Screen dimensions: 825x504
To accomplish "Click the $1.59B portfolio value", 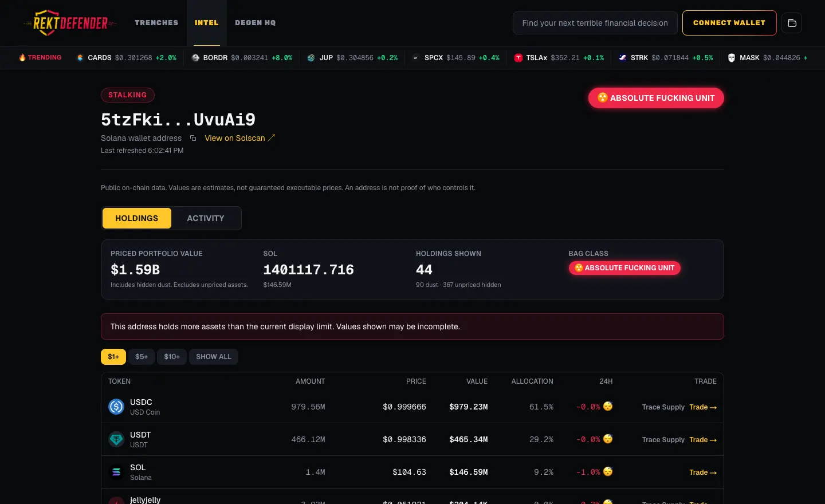I will point(135,270).
